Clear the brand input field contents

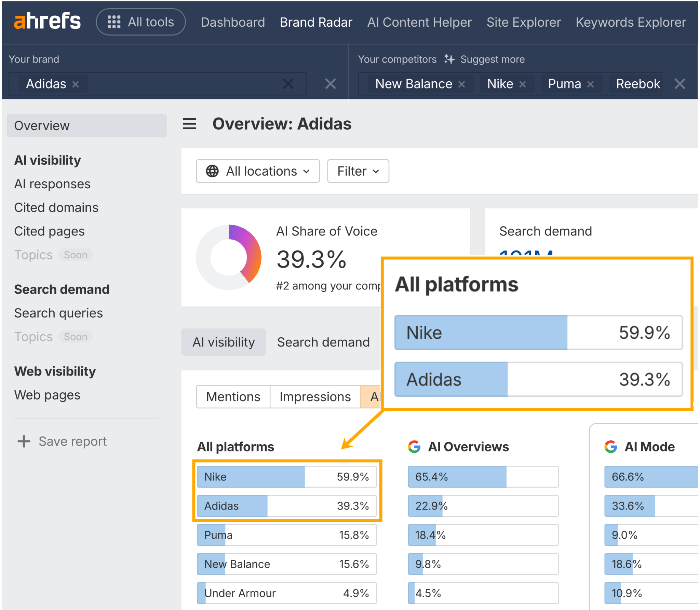tap(288, 84)
